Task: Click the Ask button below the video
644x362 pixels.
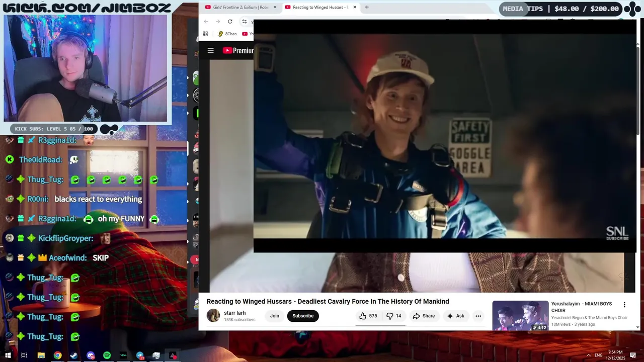Action: click(455, 316)
